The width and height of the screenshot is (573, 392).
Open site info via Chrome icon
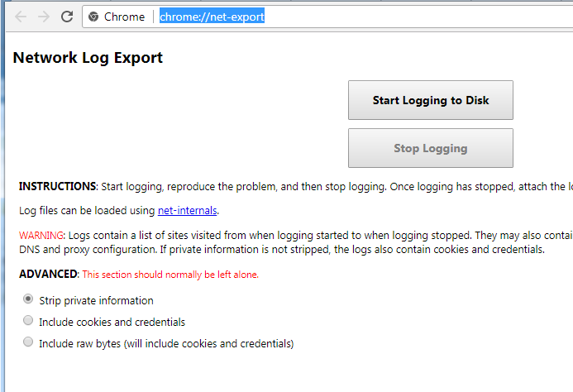click(93, 17)
